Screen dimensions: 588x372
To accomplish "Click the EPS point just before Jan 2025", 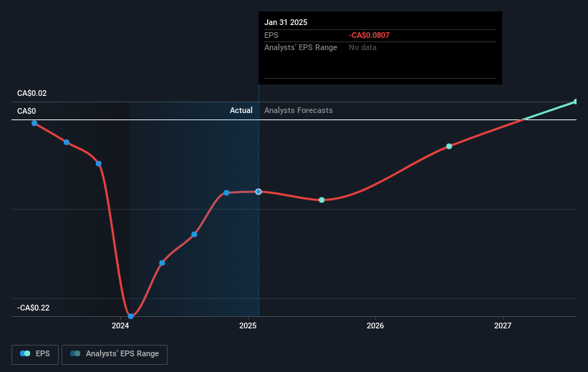I will pyautogui.click(x=226, y=193).
